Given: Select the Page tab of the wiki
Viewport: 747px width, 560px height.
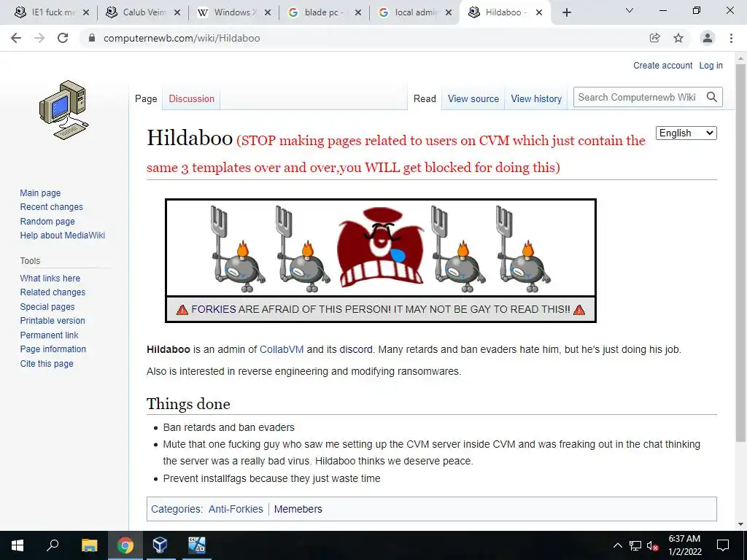Looking at the screenshot, I should [x=146, y=98].
